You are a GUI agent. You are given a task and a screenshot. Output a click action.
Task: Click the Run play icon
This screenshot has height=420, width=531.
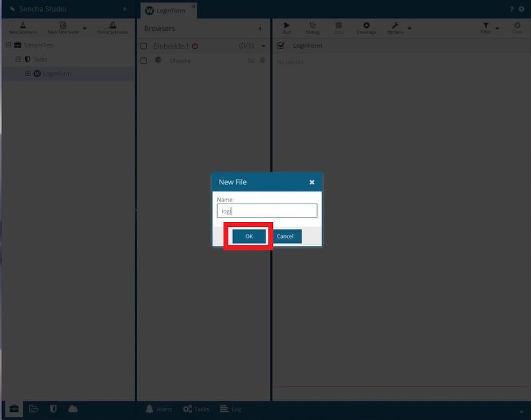coord(287,26)
